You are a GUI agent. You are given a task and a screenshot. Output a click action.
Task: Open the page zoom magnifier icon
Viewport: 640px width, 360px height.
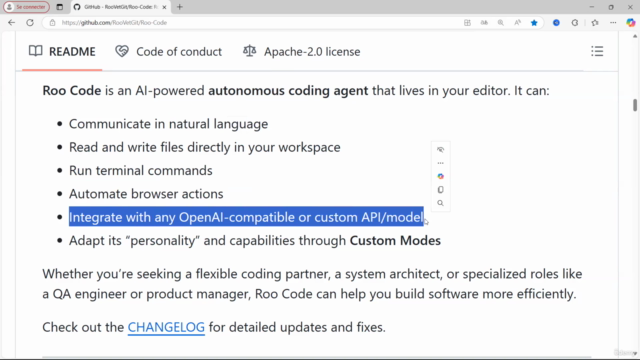500,23
